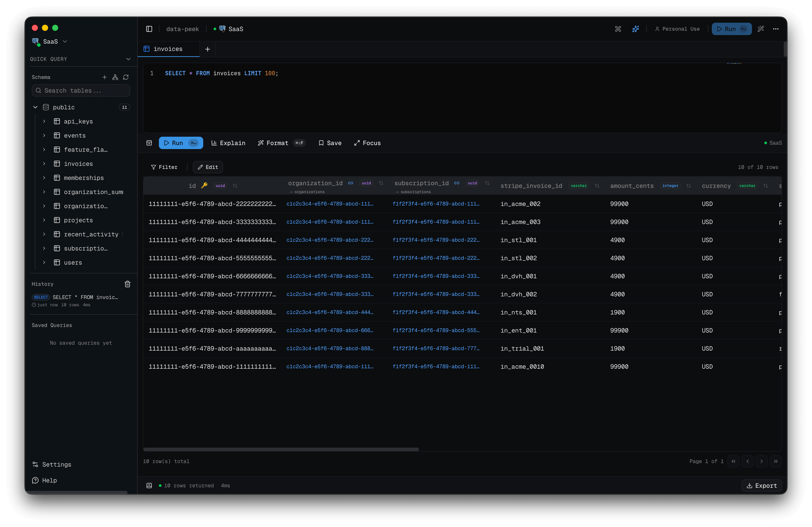812x527 pixels.
Task: Toggle sorting on the id column
Action: click(x=235, y=186)
